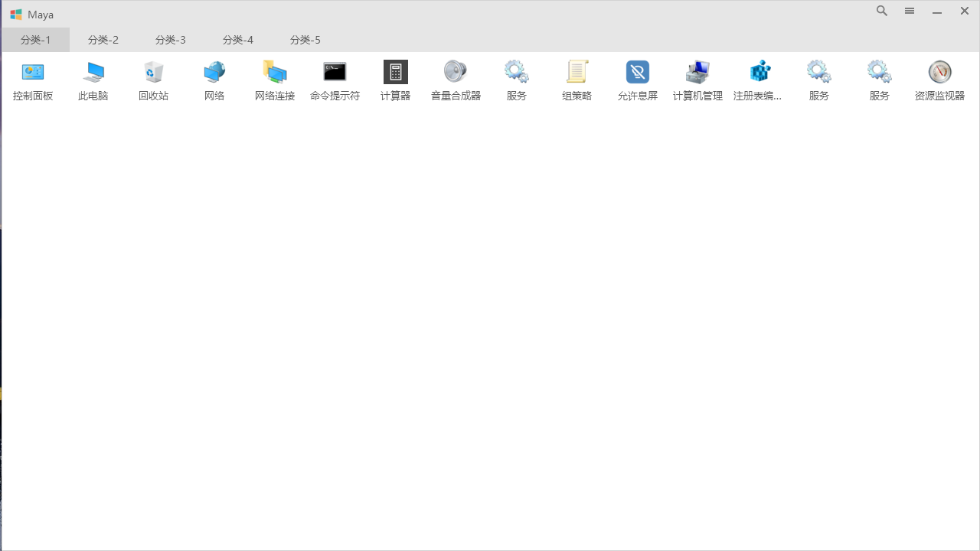Switch to the 分类-3 tab

[170, 39]
